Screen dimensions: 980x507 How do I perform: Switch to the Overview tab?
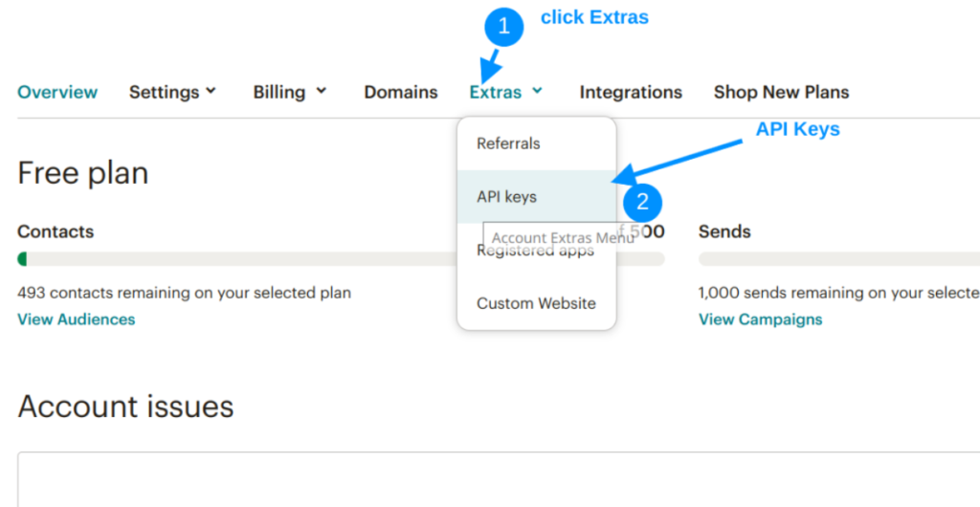[x=57, y=93]
